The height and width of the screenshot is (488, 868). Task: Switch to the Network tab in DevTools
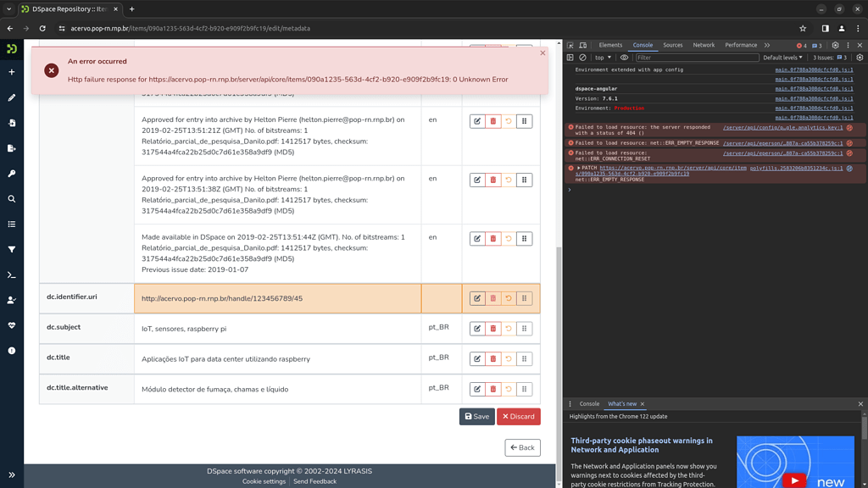(704, 46)
